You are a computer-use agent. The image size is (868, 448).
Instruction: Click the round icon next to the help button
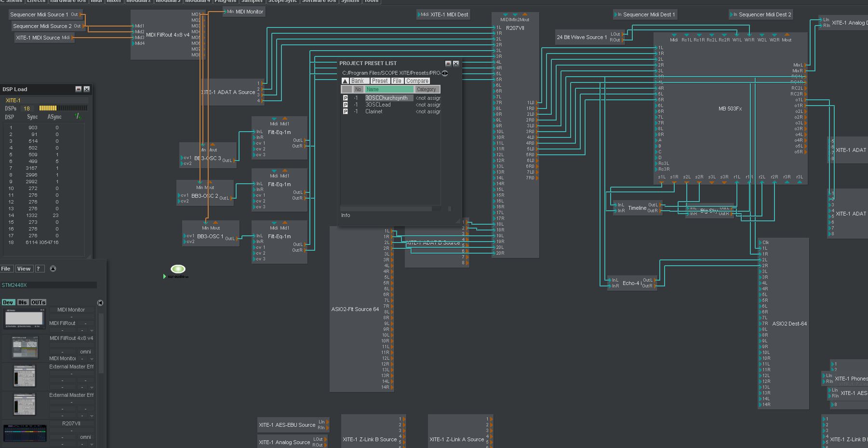pyautogui.click(x=53, y=269)
